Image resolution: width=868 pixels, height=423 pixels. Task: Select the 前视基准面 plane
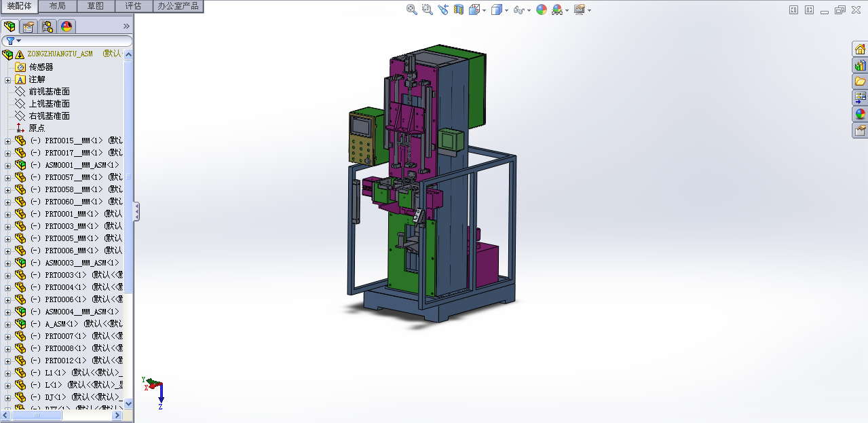[x=50, y=92]
